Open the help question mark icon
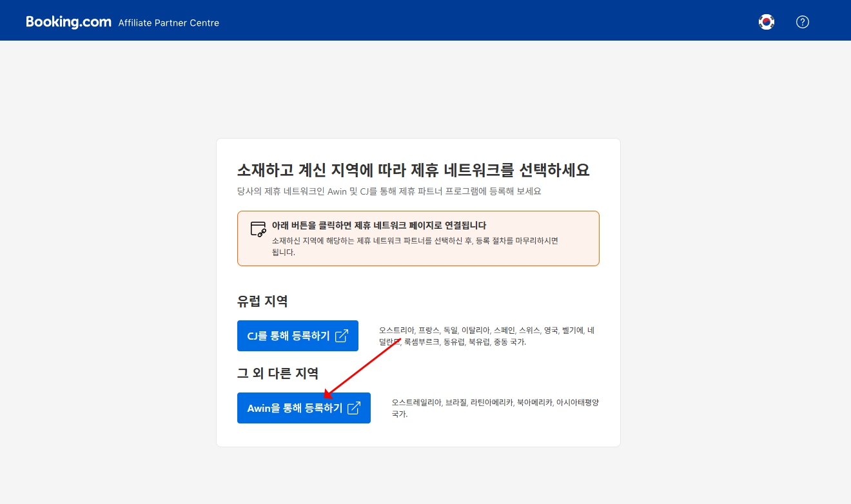Viewport: 851px width, 504px height. coord(803,22)
